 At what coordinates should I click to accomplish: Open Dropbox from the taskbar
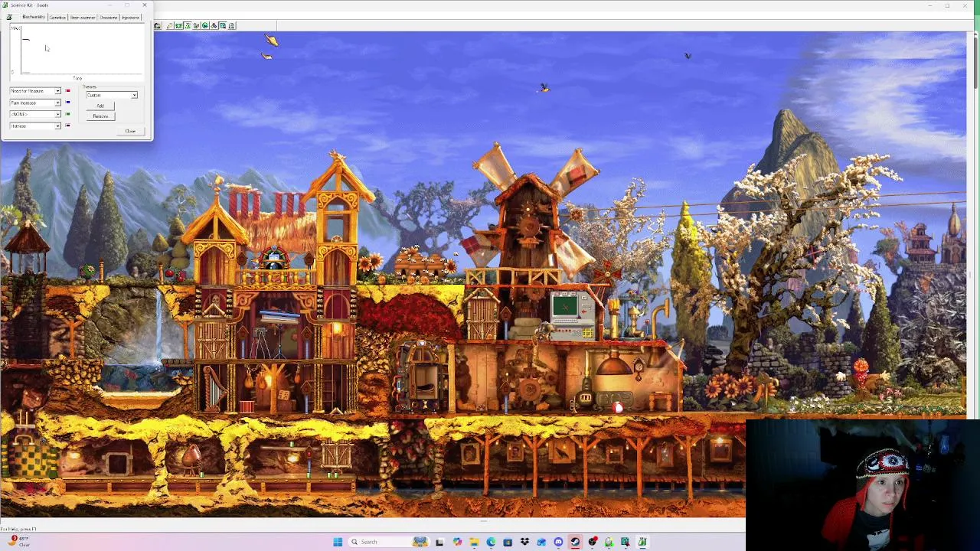click(524, 542)
